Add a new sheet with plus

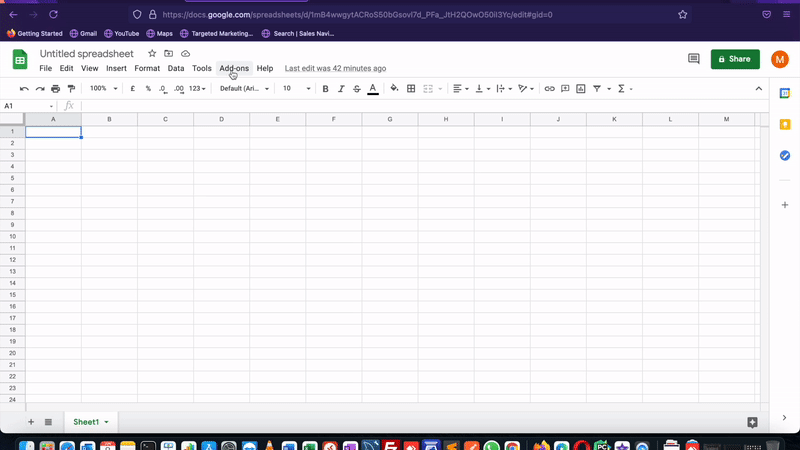point(31,422)
